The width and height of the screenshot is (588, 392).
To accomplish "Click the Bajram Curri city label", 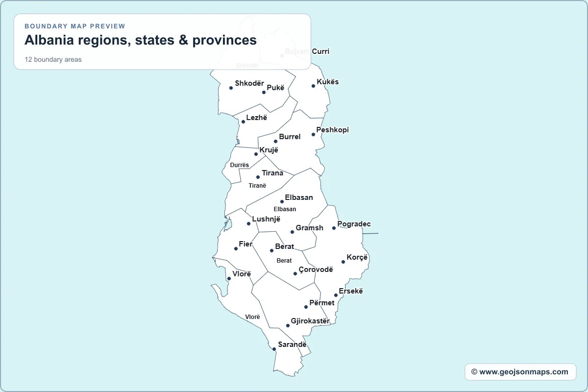I will (307, 51).
